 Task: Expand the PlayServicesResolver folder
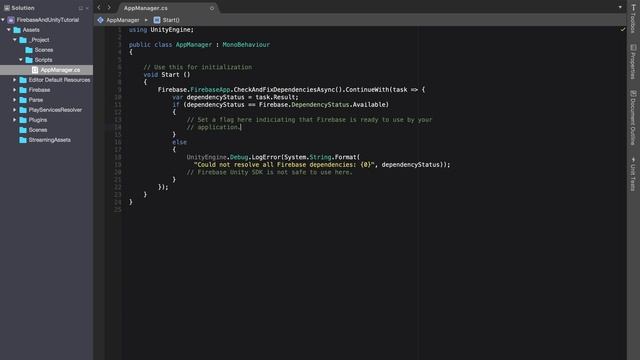(15, 110)
